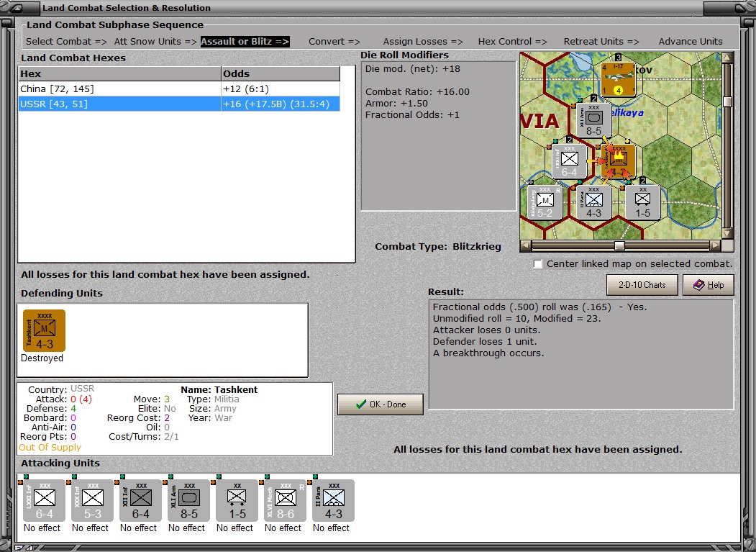Open window system menu at title bar left

pos(16,8)
